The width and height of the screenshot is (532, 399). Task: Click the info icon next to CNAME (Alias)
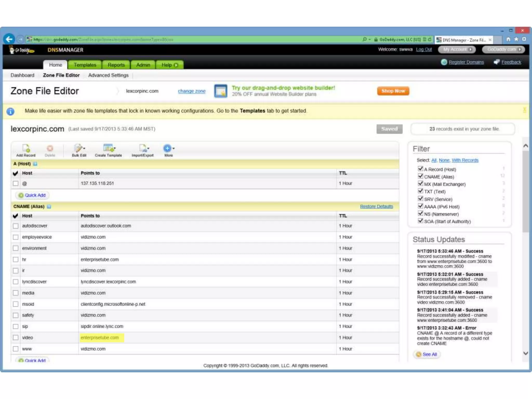coord(49,207)
